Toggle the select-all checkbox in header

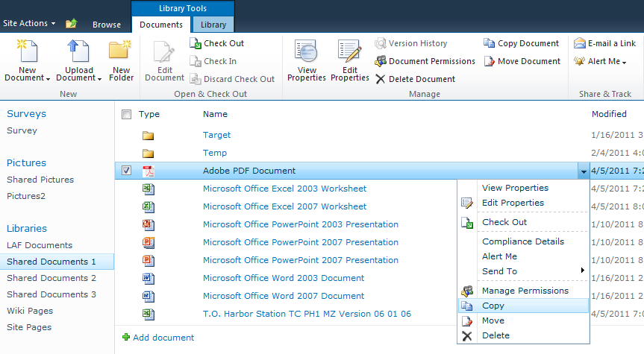(x=127, y=115)
